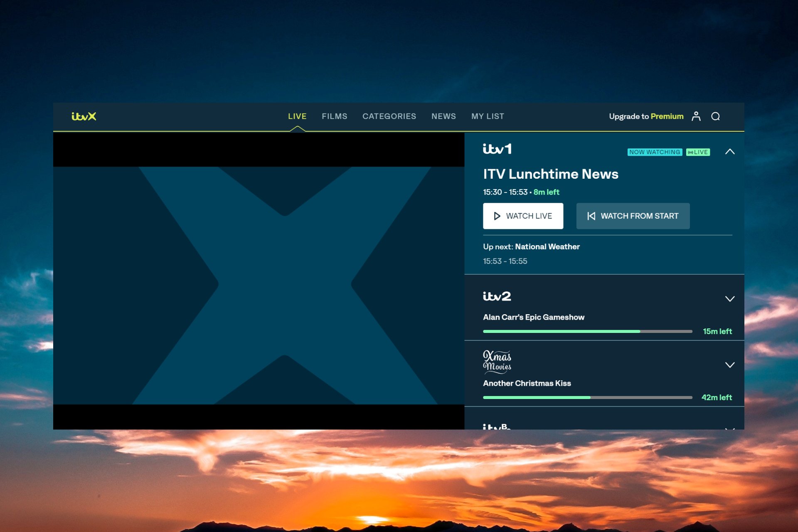Click the green LIVE badge
798x532 pixels.
click(698, 152)
